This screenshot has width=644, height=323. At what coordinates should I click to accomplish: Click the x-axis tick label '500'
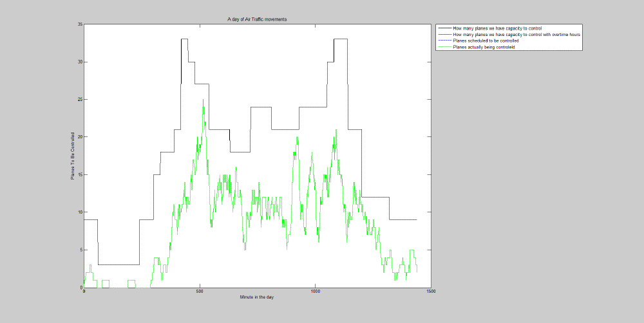pos(200,291)
